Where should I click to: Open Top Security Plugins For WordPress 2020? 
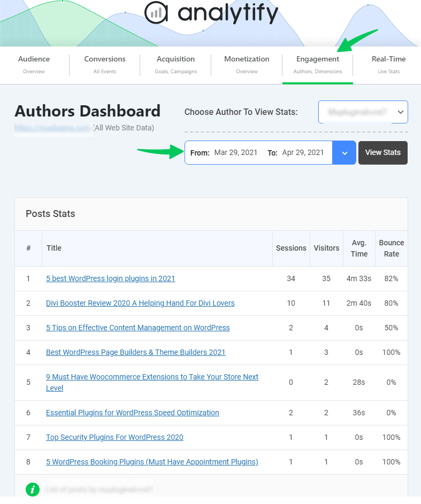pos(114,437)
